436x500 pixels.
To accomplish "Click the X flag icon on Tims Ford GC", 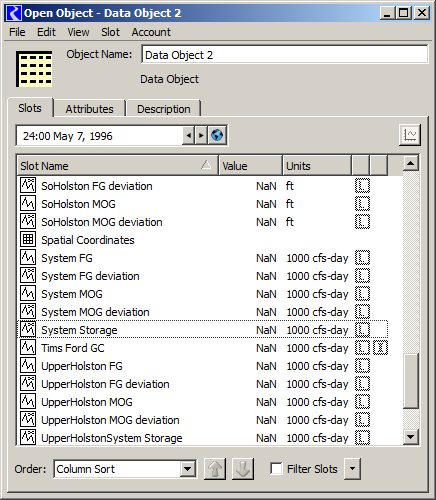I will point(380,348).
